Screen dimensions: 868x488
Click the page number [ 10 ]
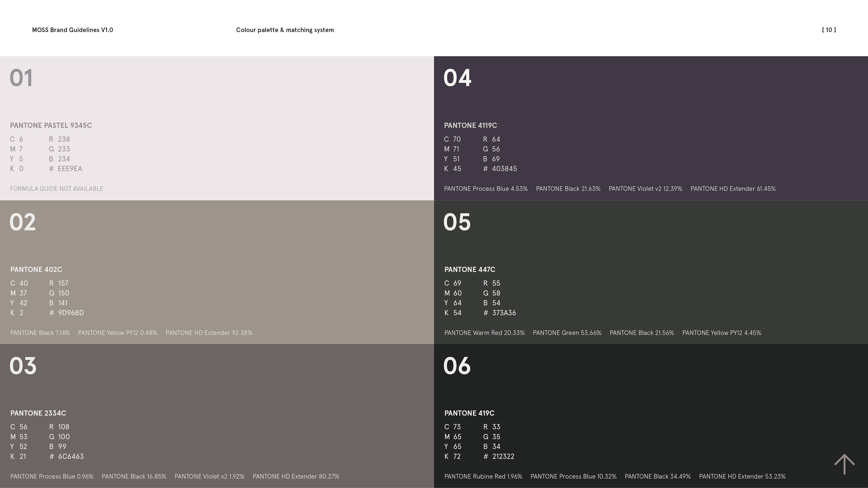(x=829, y=30)
